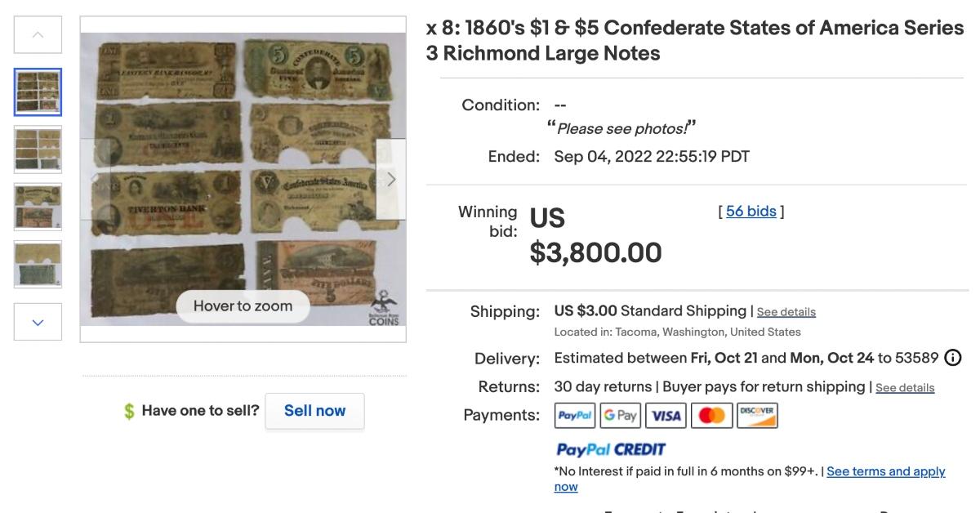Image resolution: width=980 pixels, height=513 pixels.
Task: Click the Visa card icon
Action: [666, 416]
